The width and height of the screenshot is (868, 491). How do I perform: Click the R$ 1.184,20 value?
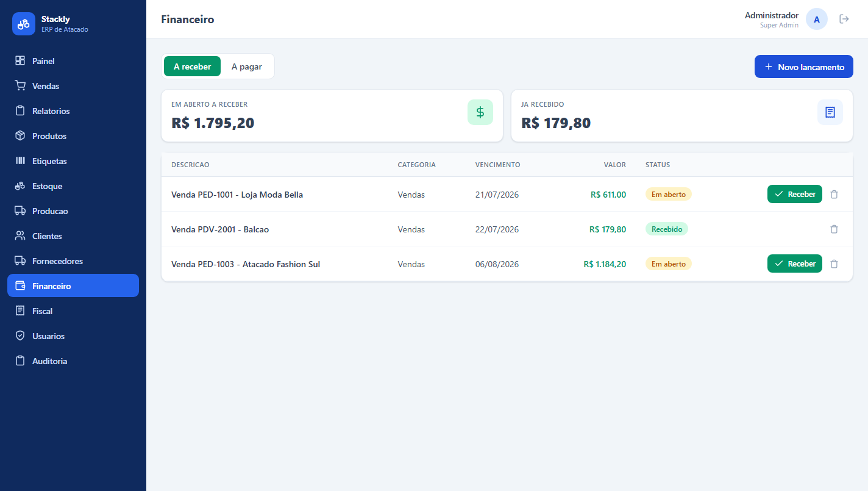point(605,264)
